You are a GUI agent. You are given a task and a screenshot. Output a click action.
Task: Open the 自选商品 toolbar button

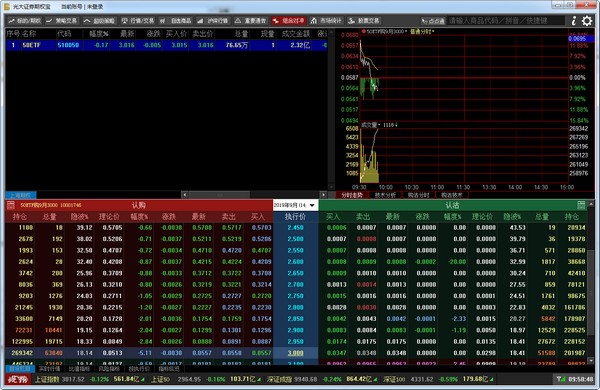(x=175, y=21)
